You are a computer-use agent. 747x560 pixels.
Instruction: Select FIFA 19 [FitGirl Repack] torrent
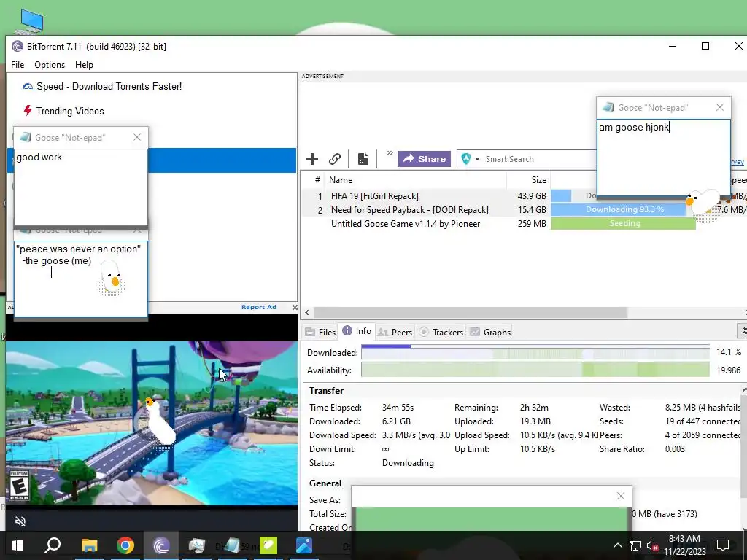coord(374,196)
